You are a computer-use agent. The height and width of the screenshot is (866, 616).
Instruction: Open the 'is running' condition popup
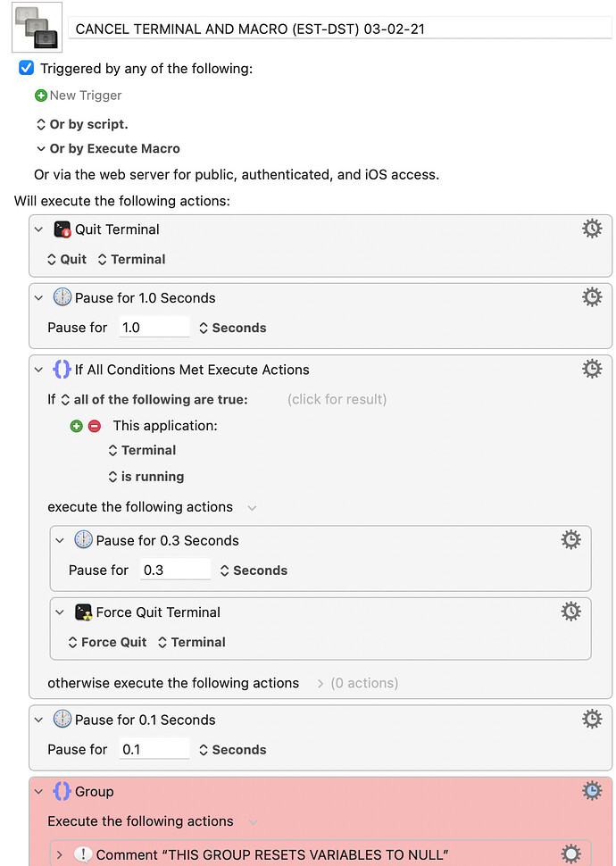146,477
